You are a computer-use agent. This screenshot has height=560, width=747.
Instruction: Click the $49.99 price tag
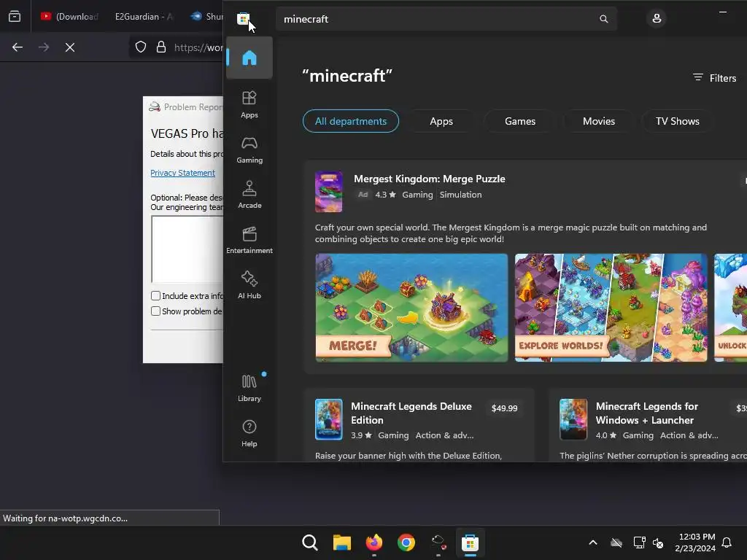click(x=504, y=408)
